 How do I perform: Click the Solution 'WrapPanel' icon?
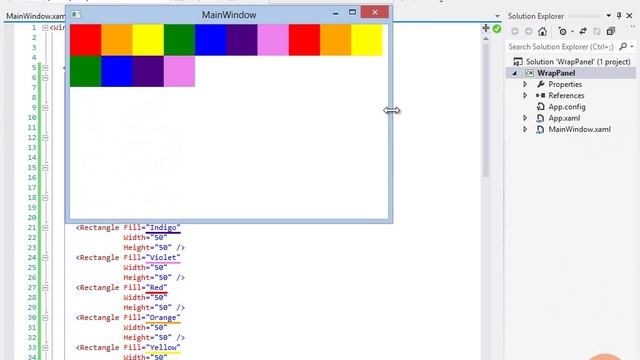(518, 62)
